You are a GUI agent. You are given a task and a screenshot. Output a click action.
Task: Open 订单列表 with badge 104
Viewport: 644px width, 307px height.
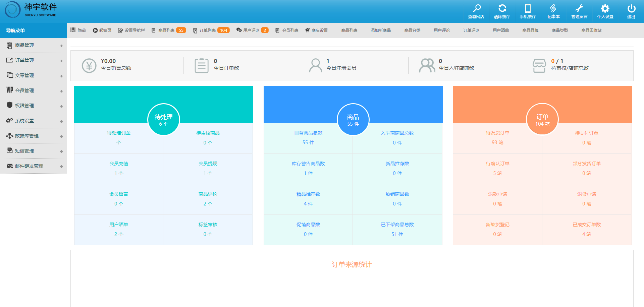[211, 30]
